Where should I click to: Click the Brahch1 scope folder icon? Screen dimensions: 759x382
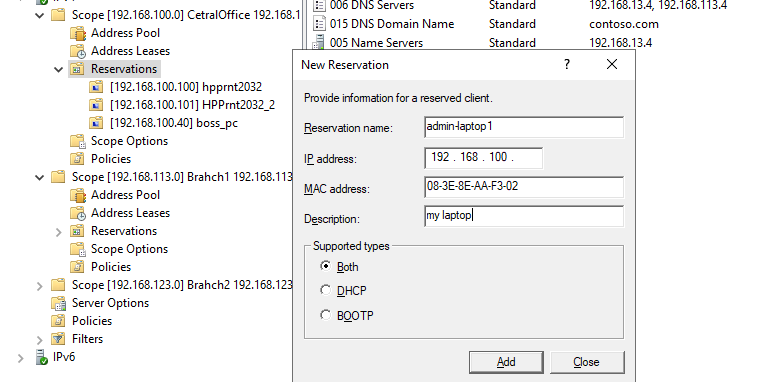(x=58, y=177)
